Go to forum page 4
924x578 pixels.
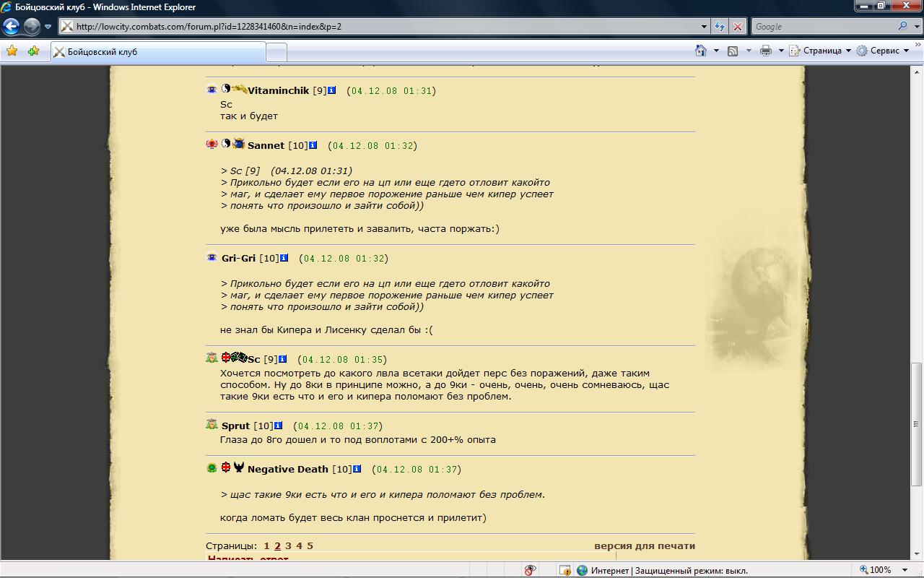coord(299,545)
